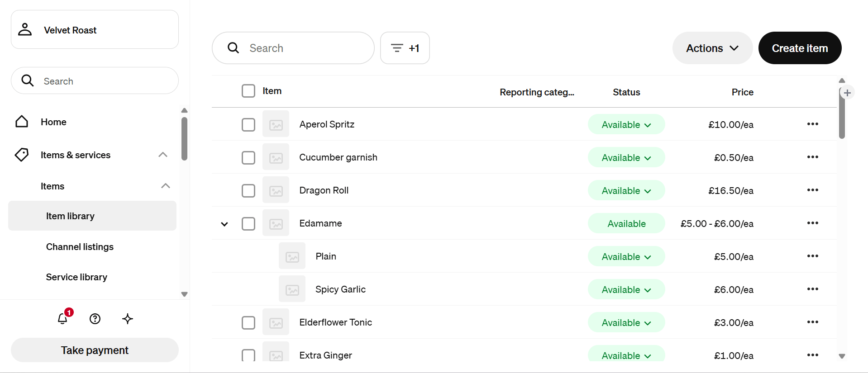Change Aperol Spritz Available status
Image resolution: width=868 pixels, height=373 pixels.
[626, 124]
